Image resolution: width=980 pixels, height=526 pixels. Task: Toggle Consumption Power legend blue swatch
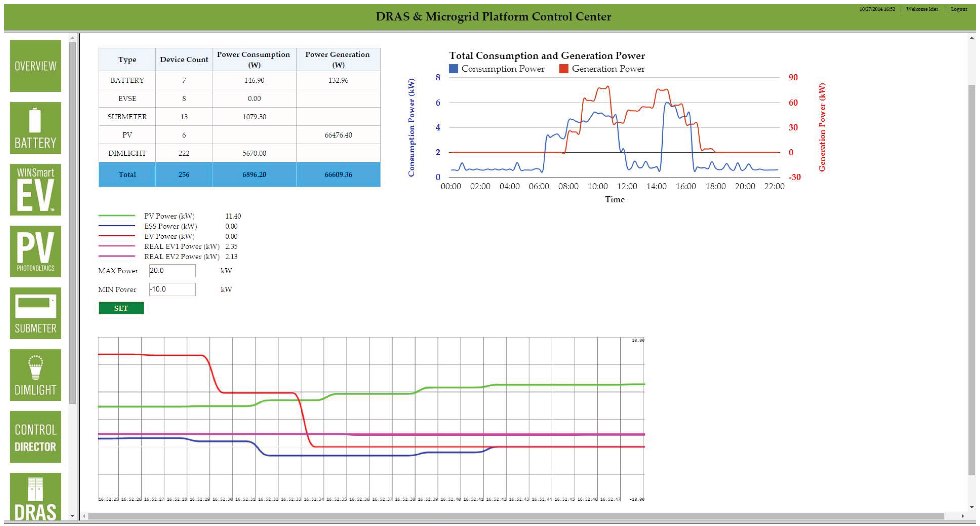[453, 69]
